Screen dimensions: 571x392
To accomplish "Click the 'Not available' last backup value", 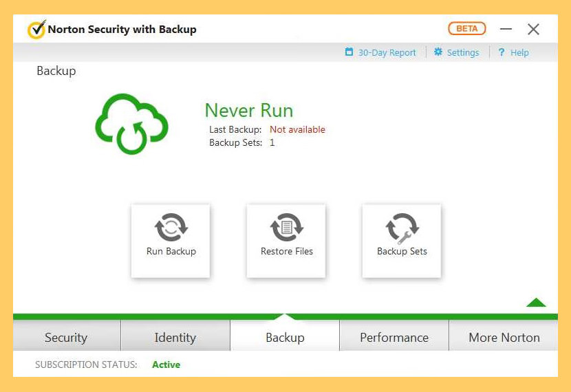I will click(297, 129).
